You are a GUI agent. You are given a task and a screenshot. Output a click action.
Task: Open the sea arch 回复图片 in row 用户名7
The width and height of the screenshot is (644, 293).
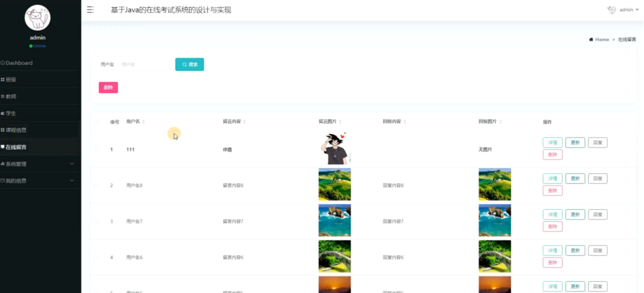pyautogui.click(x=495, y=220)
